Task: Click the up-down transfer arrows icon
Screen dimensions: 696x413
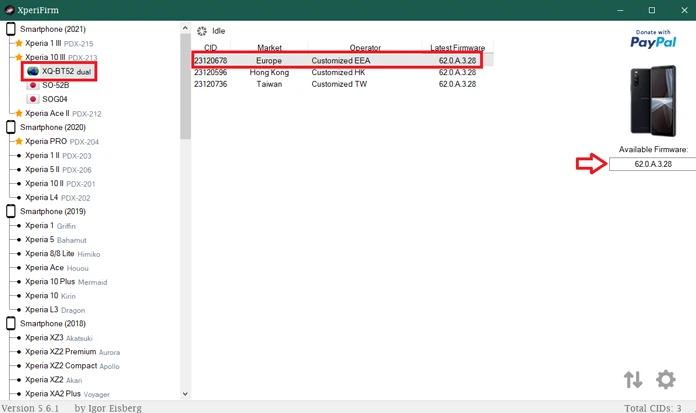Action: click(633, 380)
